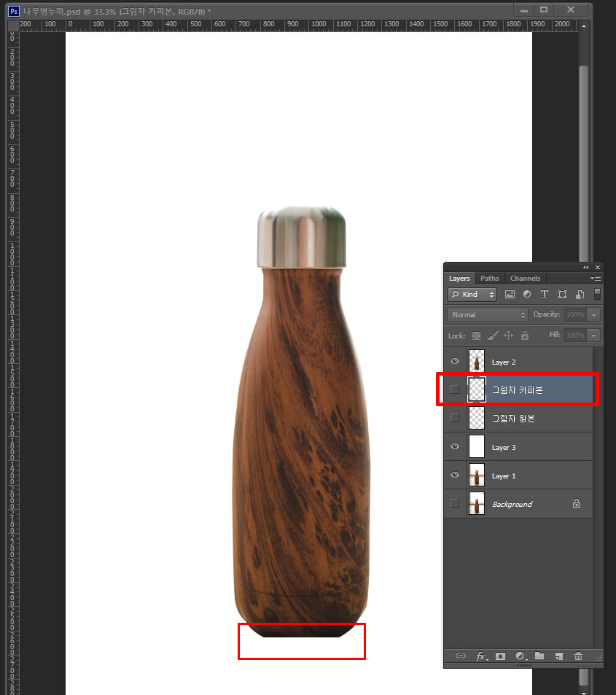
Task: Select the 그림자 카피본 layer thumbnail
Action: pyautogui.click(x=477, y=389)
